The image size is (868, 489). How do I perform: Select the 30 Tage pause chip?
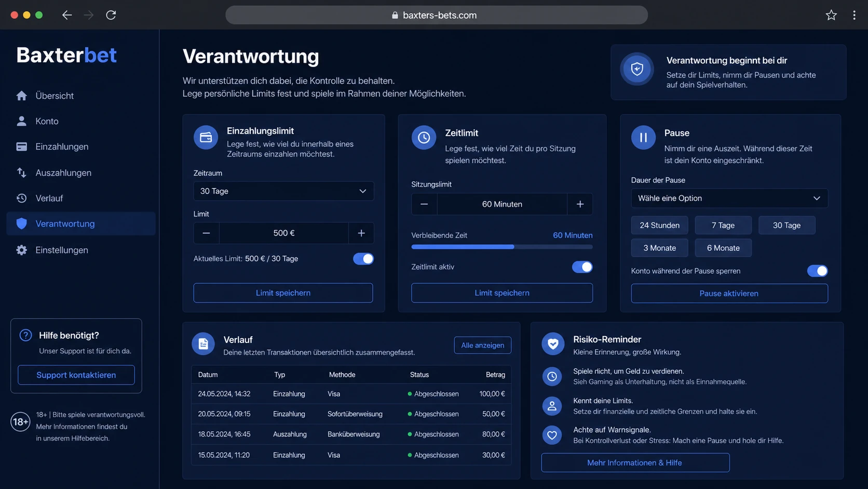pos(786,225)
